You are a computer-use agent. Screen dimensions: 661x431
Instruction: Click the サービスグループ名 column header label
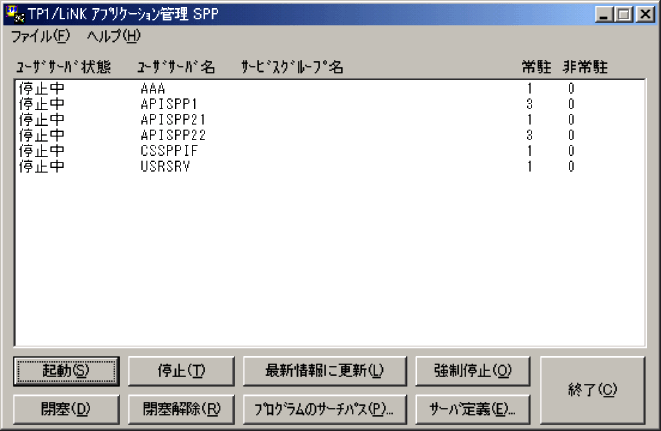292,67
